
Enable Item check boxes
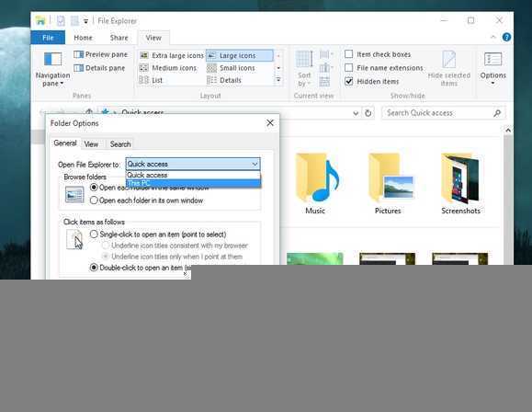[x=349, y=54]
